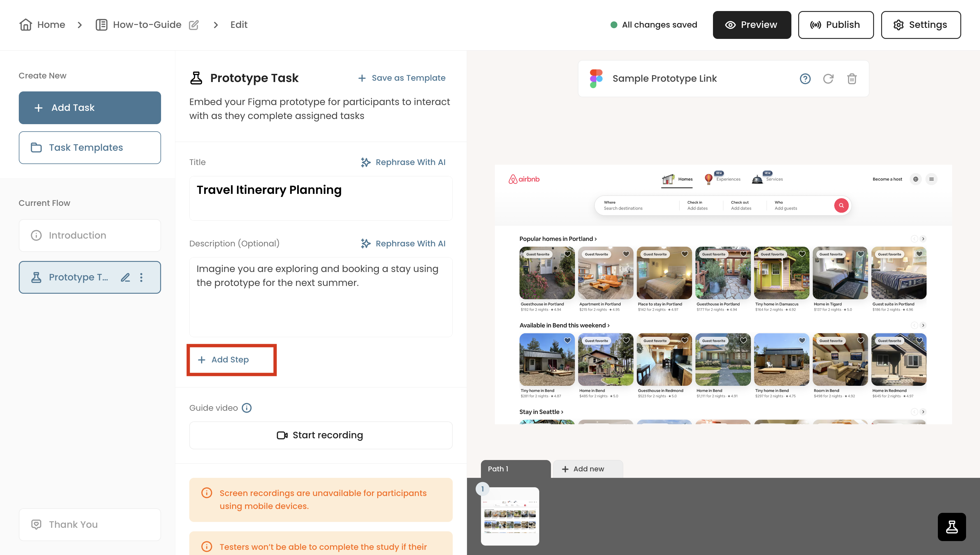Click Add Task button
This screenshot has width=980, height=555.
tap(89, 108)
